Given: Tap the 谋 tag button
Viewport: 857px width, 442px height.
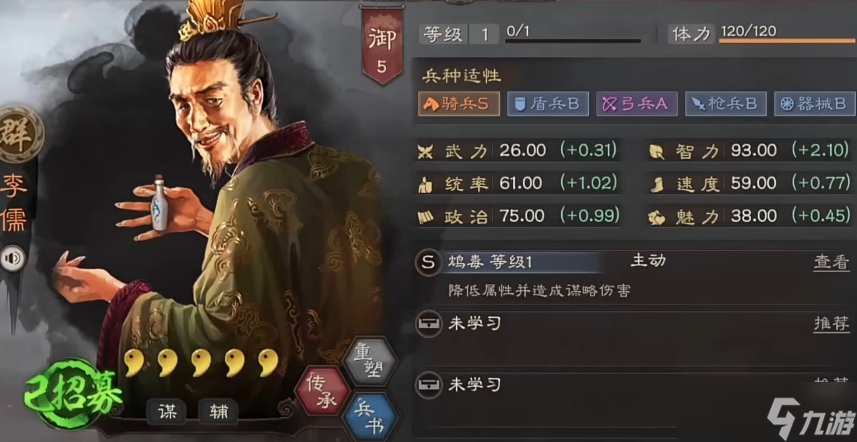Looking at the screenshot, I should [x=166, y=412].
